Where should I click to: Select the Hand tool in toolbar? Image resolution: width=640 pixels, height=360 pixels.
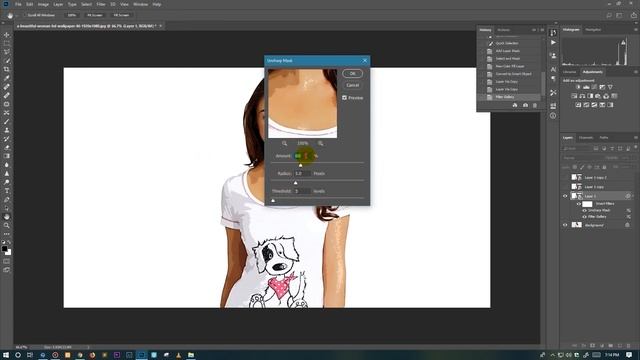(7, 217)
